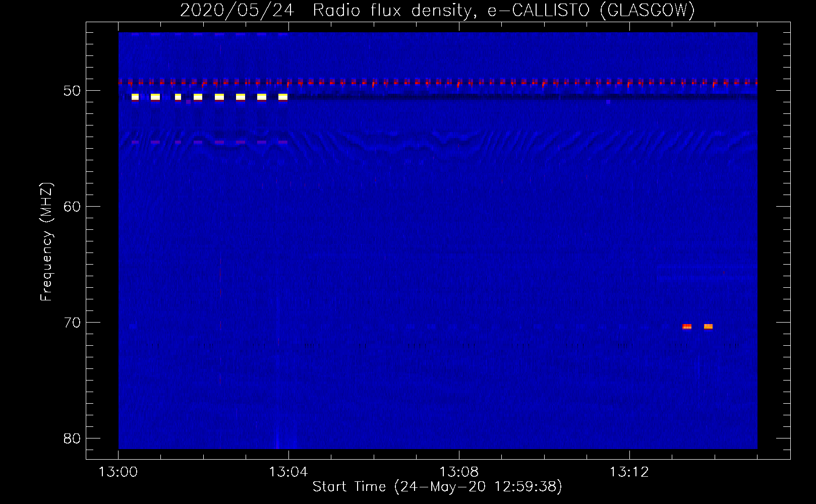This screenshot has width=816, height=504.
Task: Click the '13:12' time tick label
Action: coord(629,472)
